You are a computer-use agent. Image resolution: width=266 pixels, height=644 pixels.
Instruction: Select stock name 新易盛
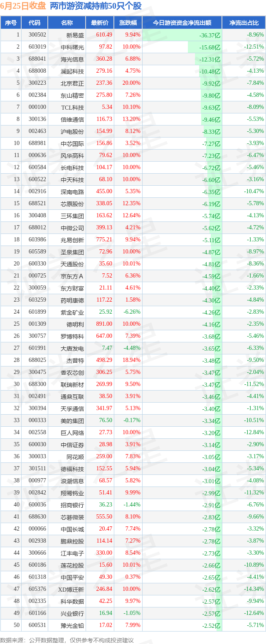click(75, 35)
